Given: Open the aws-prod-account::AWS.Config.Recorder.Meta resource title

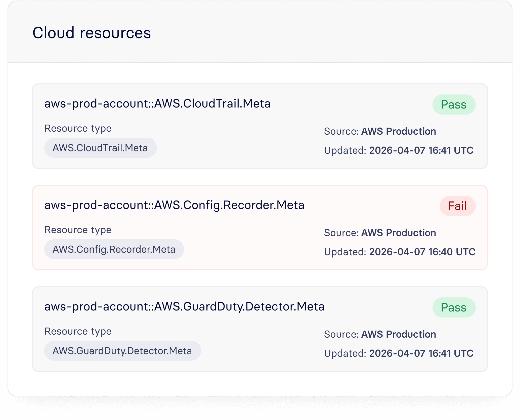Looking at the screenshot, I should [174, 205].
